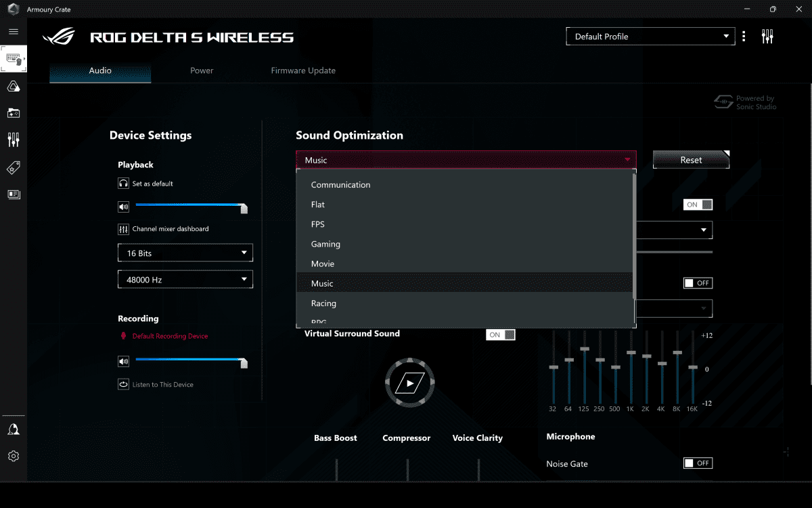The width and height of the screenshot is (812, 508).
Task: Click the Set as default label
Action: click(x=153, y=184)
